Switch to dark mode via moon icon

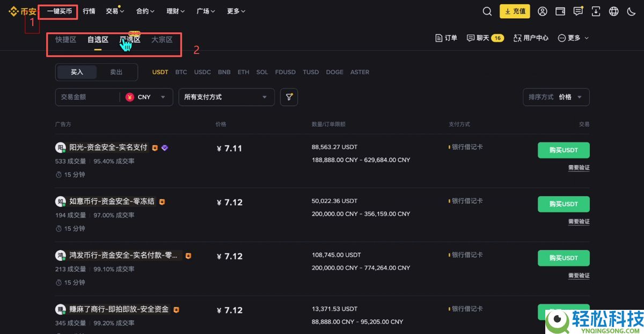click(631, 11)
